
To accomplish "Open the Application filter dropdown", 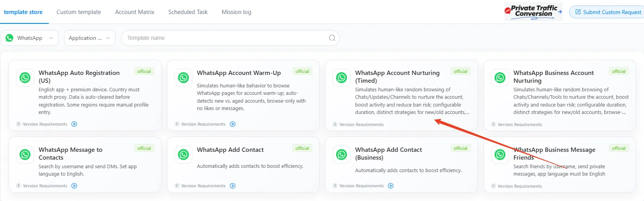I will pyautogui.click(x=90, y=38).
